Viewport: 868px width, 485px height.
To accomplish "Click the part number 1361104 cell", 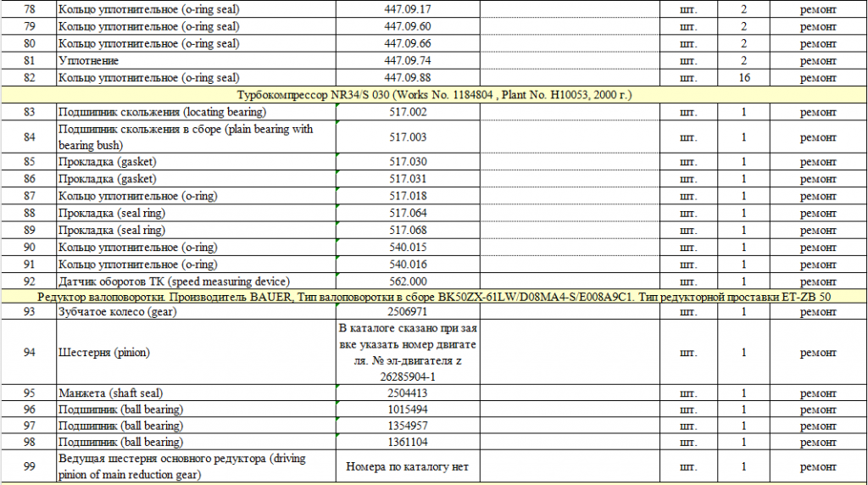I will [408, 442].
